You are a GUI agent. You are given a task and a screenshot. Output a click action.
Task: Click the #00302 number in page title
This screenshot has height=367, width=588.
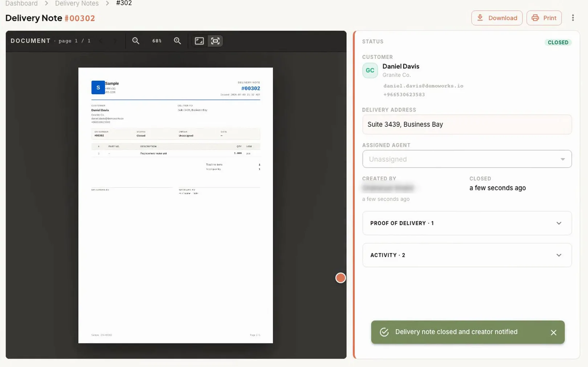(80, 18)
